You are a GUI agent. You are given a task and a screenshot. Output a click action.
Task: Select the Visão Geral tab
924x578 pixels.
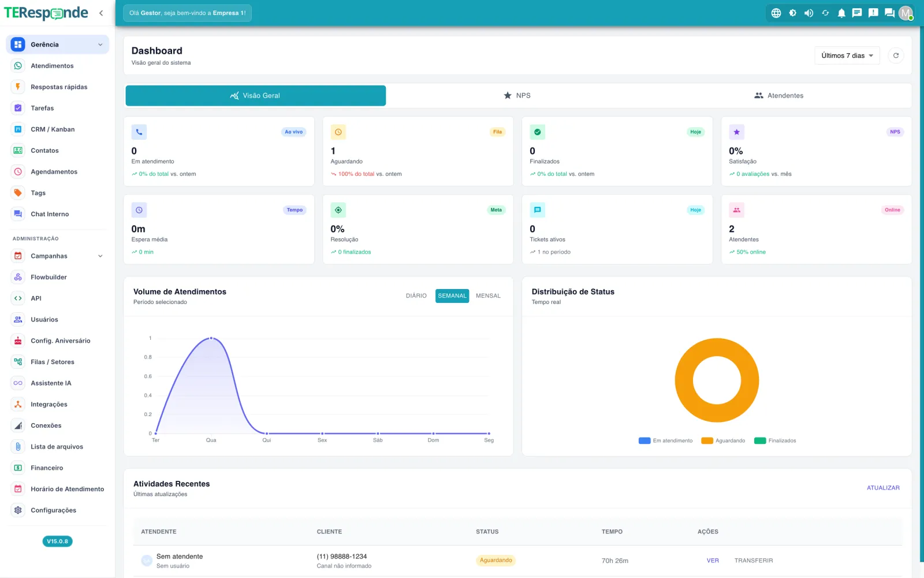pyautogui.click(x=255, y=95)
